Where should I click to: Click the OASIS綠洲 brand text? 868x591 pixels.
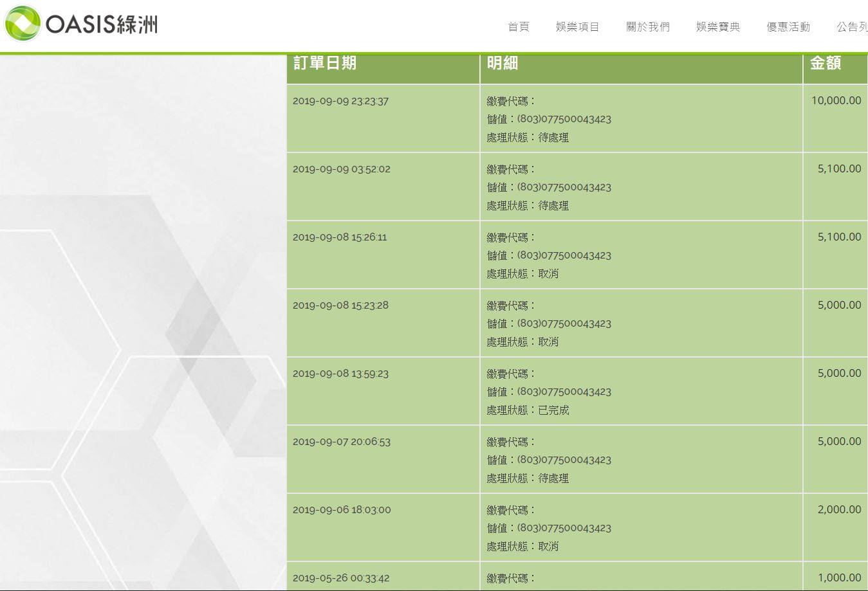click(x=102, y=24)
